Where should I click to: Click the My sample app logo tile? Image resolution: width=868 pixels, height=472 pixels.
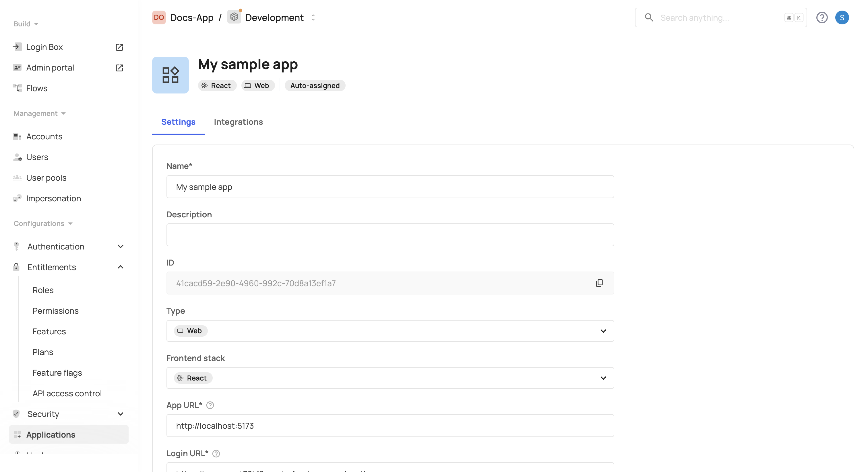[x=170, y=75]
